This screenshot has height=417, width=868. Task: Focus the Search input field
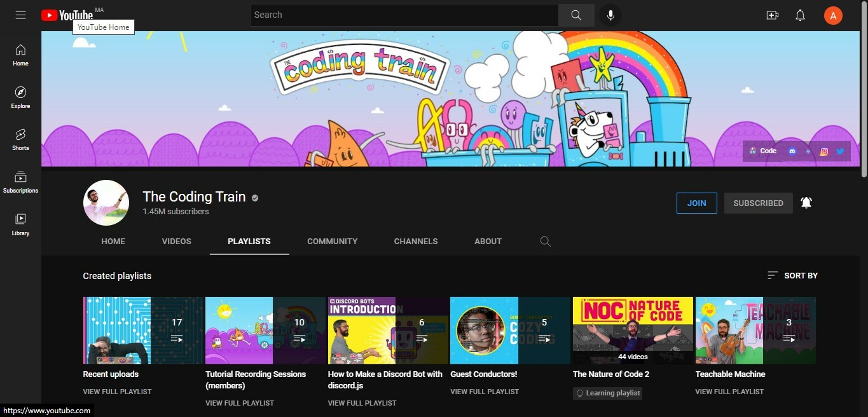click(404, 15)
